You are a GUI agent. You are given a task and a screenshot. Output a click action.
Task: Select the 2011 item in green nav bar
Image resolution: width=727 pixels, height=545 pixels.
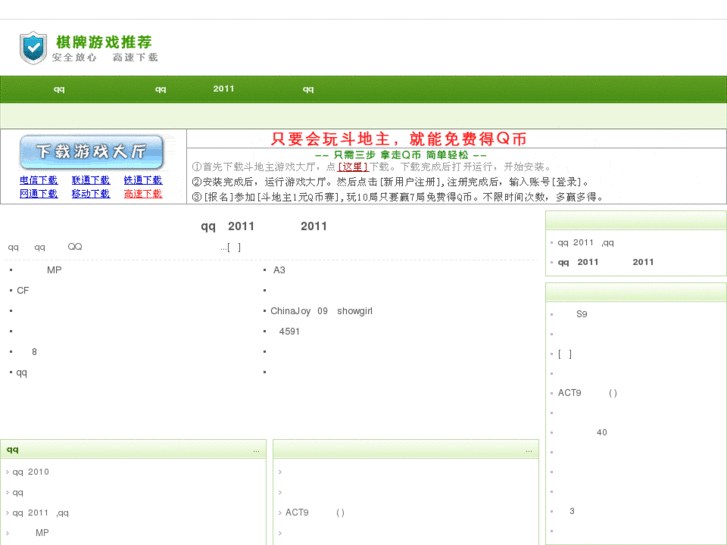[x=223, y=89]
